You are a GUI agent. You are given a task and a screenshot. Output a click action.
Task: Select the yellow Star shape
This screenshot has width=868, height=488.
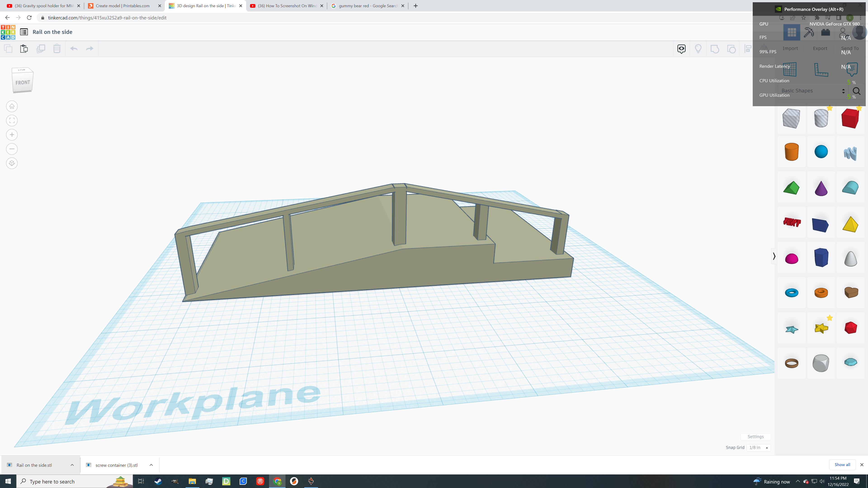click(821, 328)
